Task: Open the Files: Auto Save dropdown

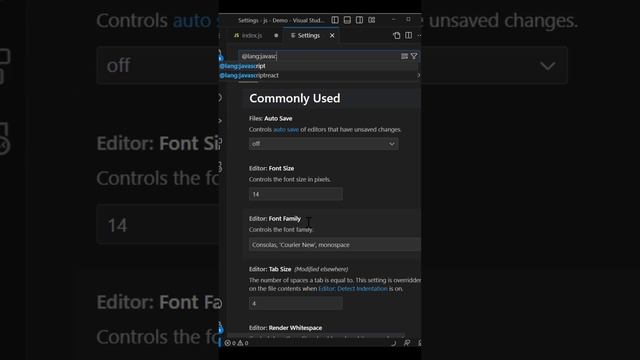Action: point(324,144)
